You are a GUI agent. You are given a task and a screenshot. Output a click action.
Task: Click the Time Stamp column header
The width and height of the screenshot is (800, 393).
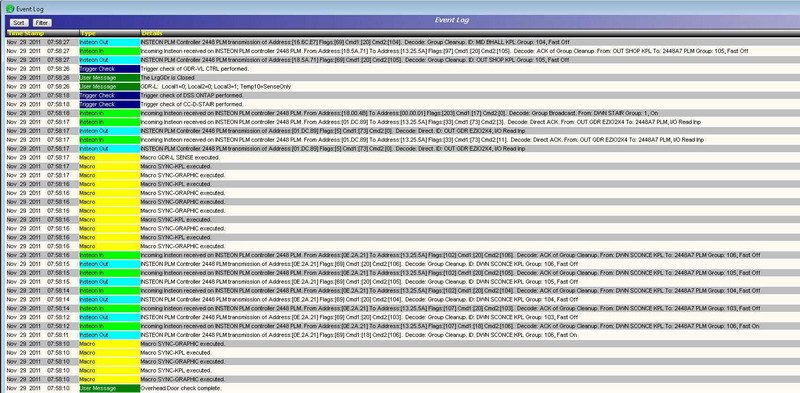pyautogui.click(x=26, y=33)
